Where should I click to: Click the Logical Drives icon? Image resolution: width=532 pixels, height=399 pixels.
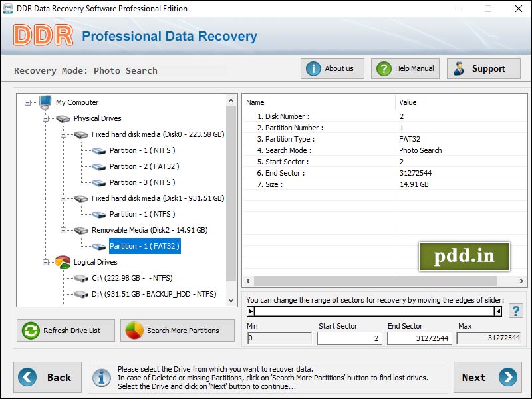click(x=63, y=262)
